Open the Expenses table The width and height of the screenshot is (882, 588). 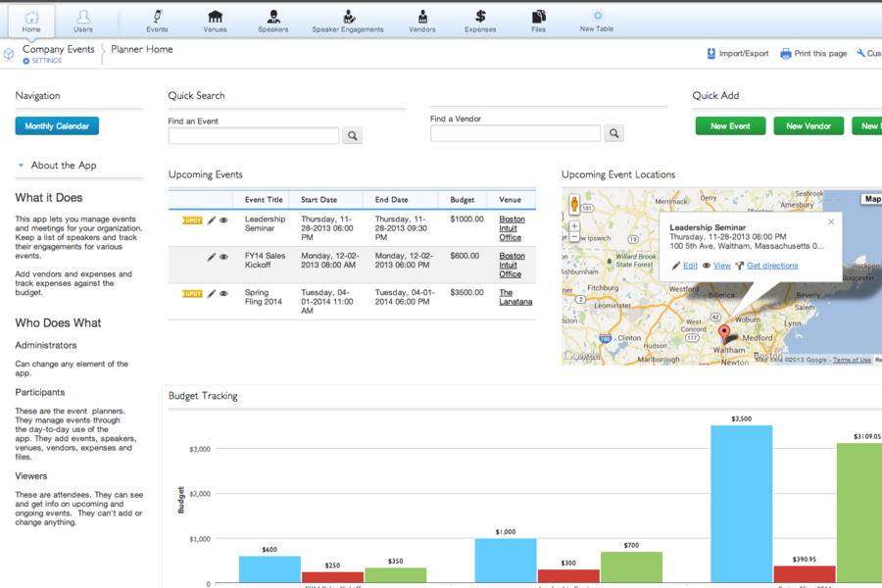pos(480,20)
